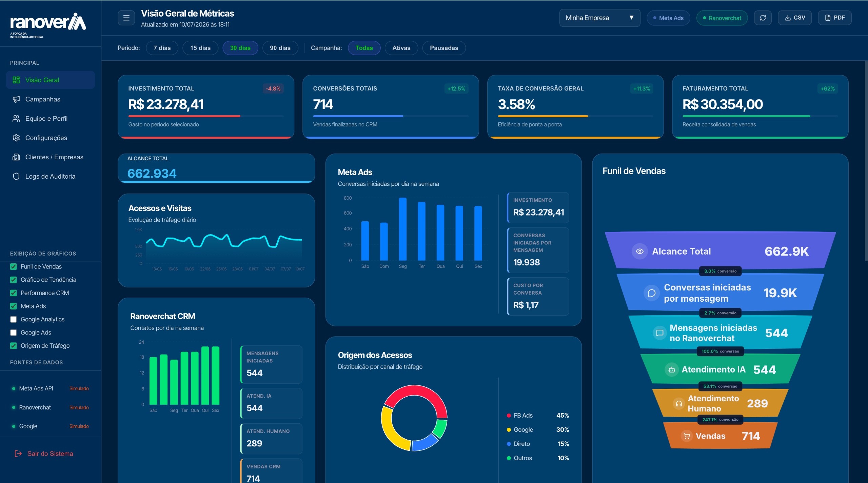Viewport: 868px width, 483px height.
Task: Open Clientes / Empresas
Action: click(x=51, y=157)
